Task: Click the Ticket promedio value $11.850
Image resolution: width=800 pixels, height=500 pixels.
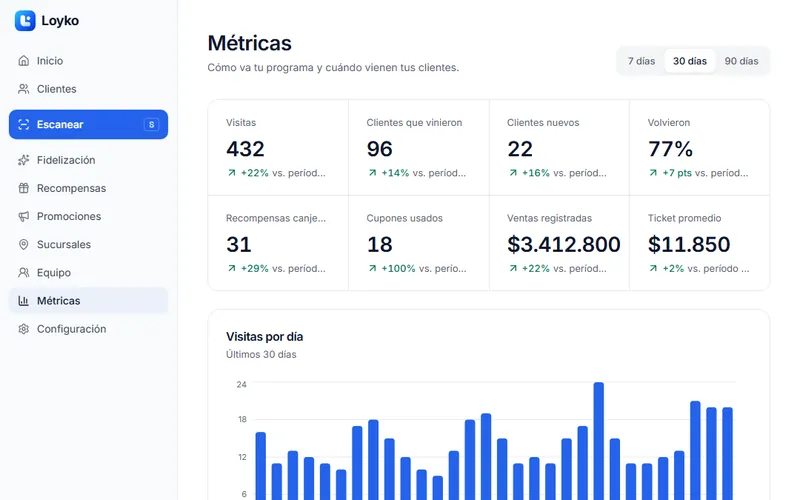Action: click(689, 244)
